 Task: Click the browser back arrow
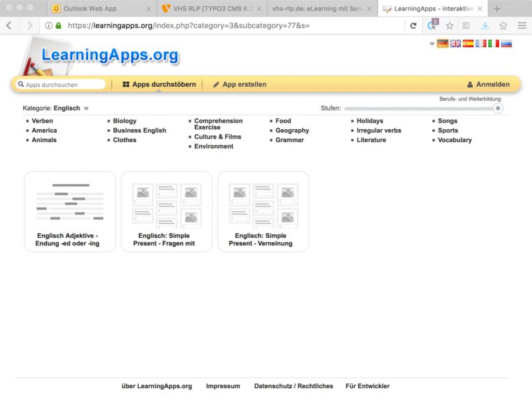9,25
